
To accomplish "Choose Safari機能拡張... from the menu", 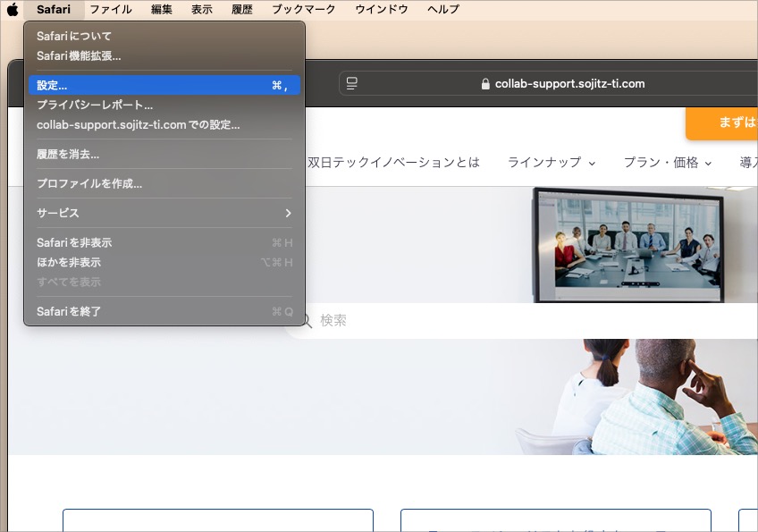I will click(164, 56).
